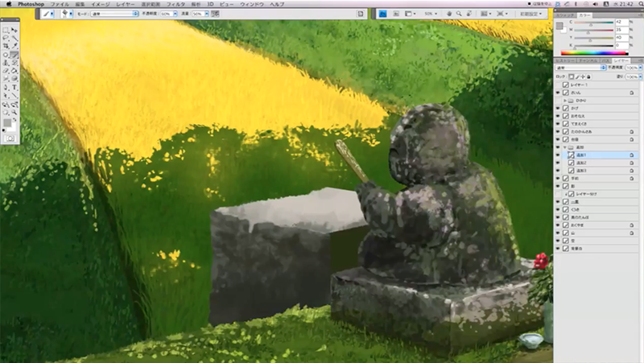Open Screen Mode dropdown
Image resolution: width=644 pixels, height=363 pixels.
click(502, 14)
